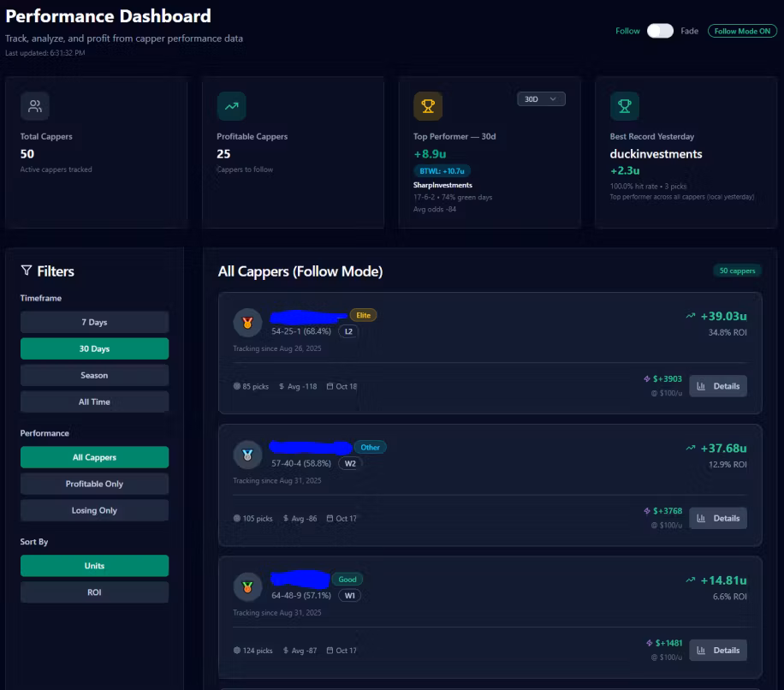Toggle the Follow/Fade switch
Screen dimensions: 784x690
[660, 31]
